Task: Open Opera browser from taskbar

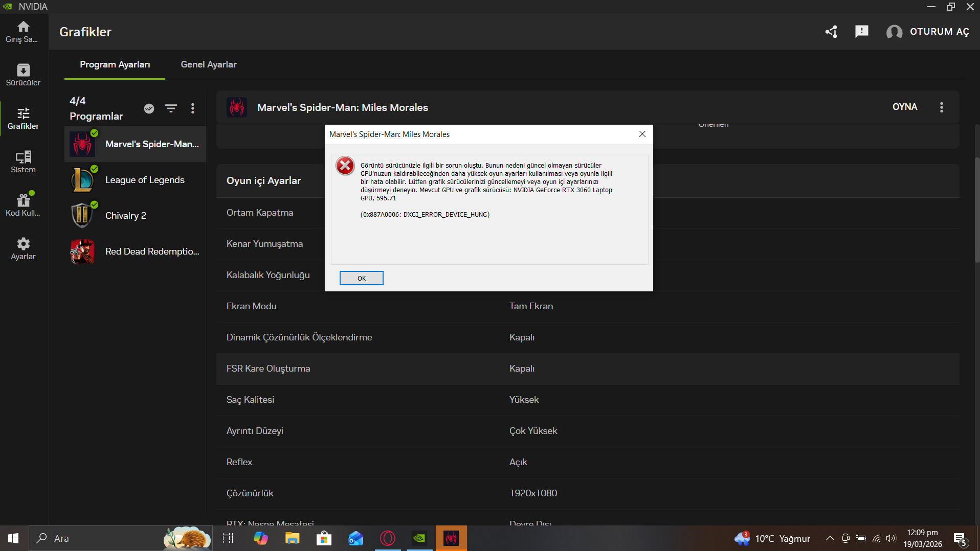Action: (387, 538)
